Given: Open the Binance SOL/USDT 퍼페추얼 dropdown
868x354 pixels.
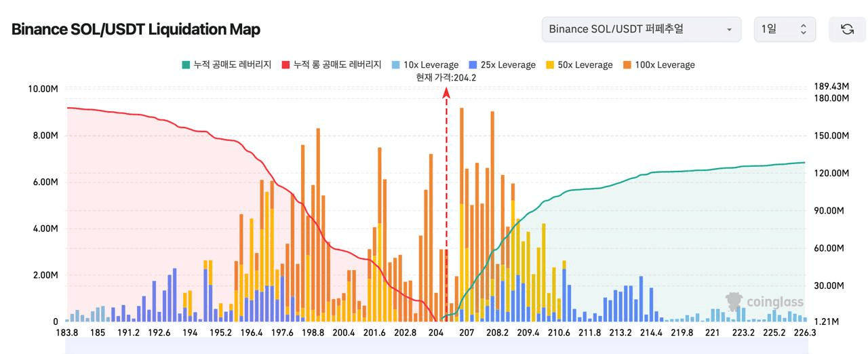Looking at the screenshot, I should pos(641,29).
